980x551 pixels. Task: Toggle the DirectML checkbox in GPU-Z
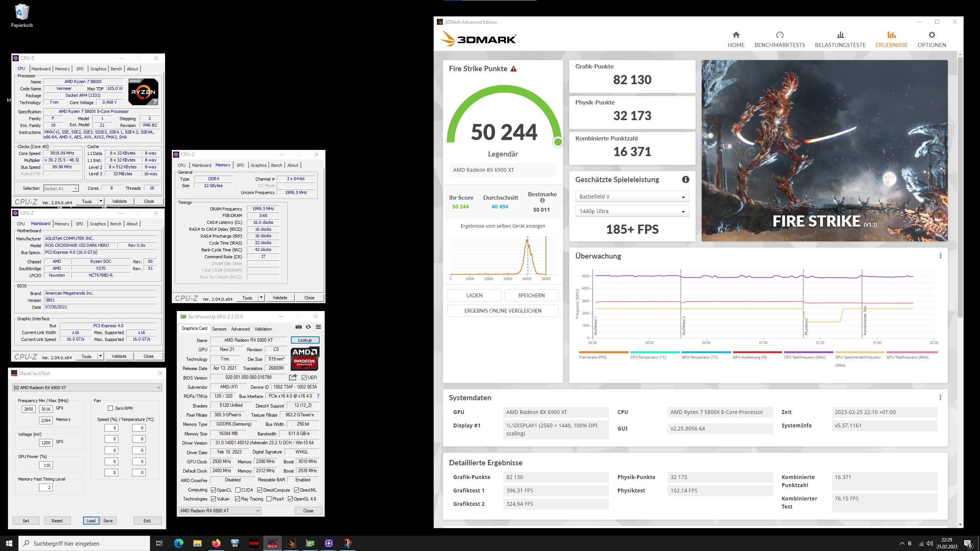296,490
